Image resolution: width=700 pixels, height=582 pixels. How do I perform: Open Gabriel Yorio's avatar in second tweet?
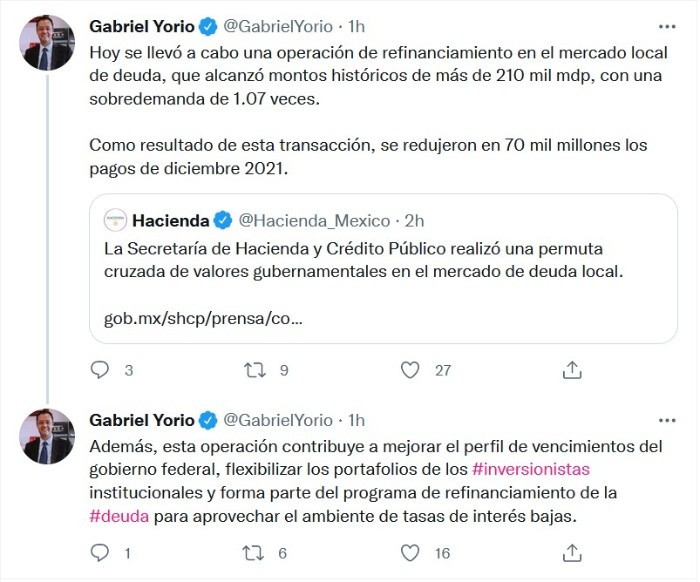(x=47, y=436)
